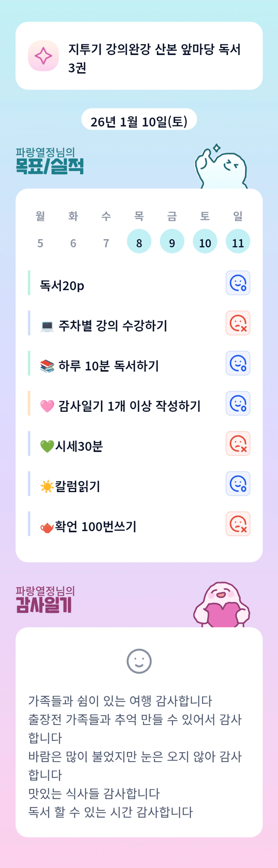This screenshot has height=868, width=278.
Task: Click the pink sparkle star icon
Action: [x=43, y=55]
